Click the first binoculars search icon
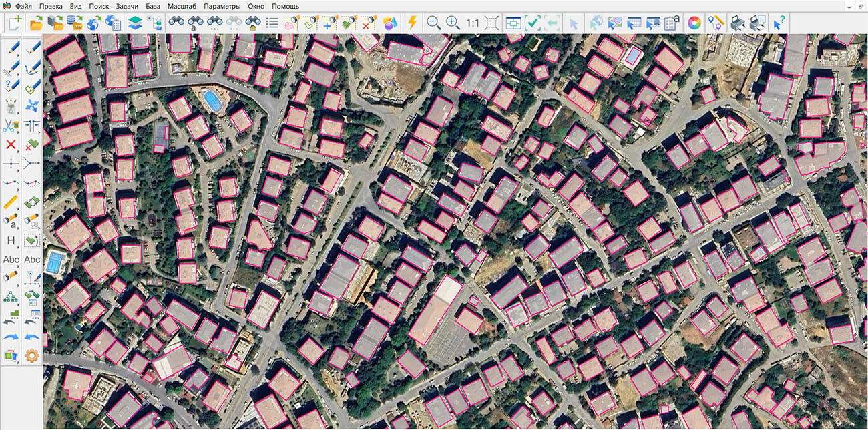The height and width of the screenshot is (430, 868). 176,23
